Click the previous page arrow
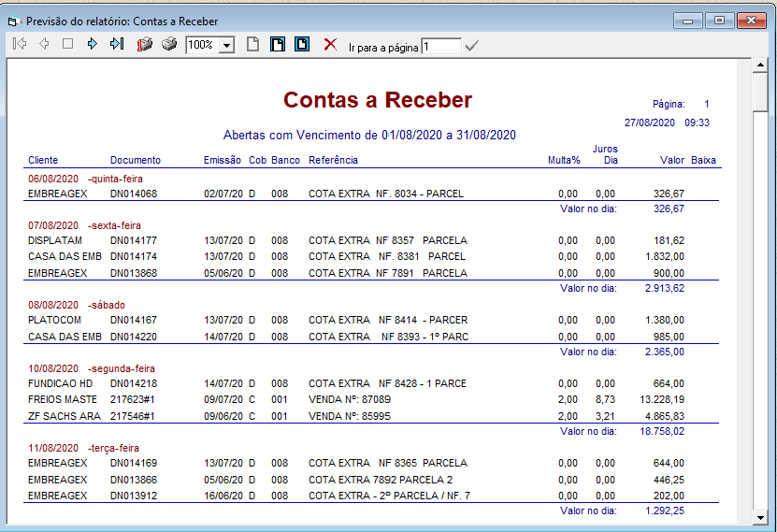 [44, 44]
